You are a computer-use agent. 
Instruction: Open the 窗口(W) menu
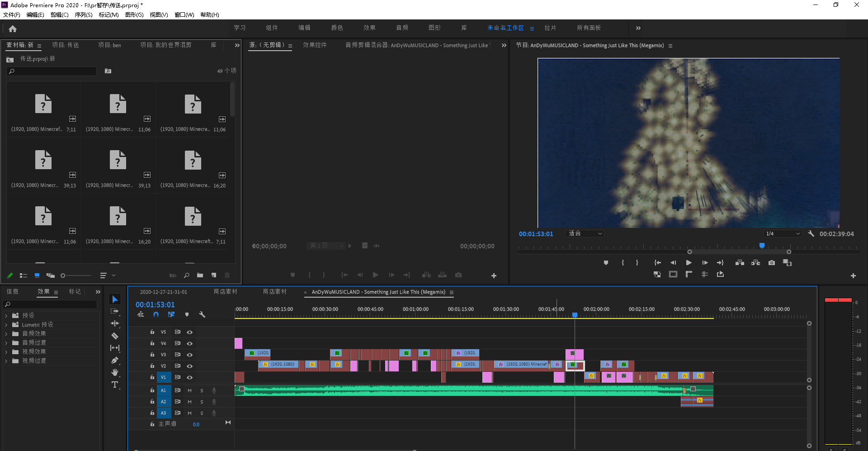184,15
